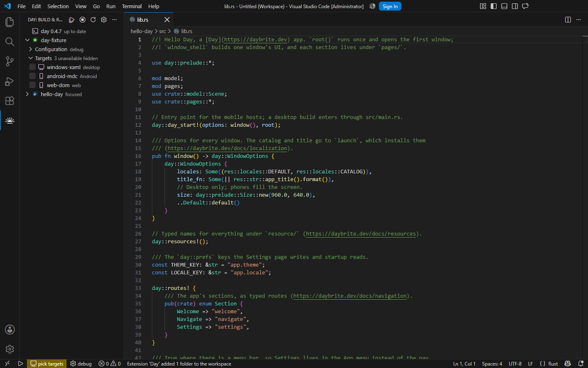Image resolution: width=588 pixels, height=368 pixels.
Task: Click debug configuration in status bar
Action: [x=81, y=364]
